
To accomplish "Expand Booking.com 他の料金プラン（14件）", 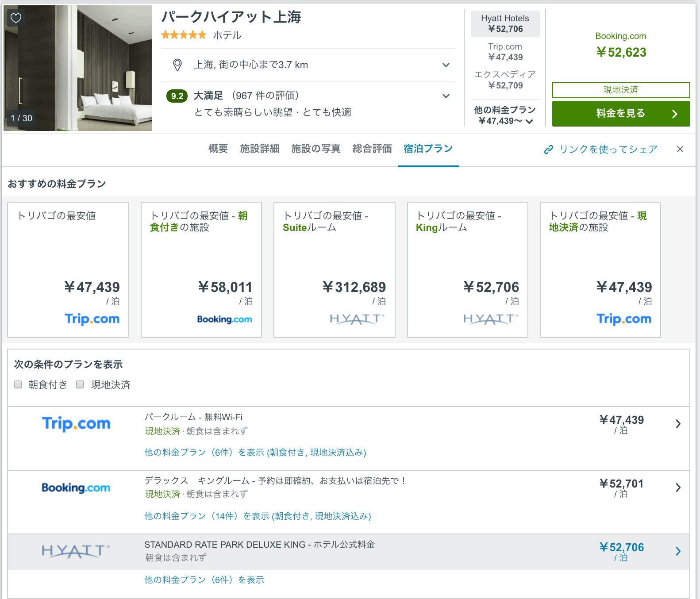I will 258,516.
